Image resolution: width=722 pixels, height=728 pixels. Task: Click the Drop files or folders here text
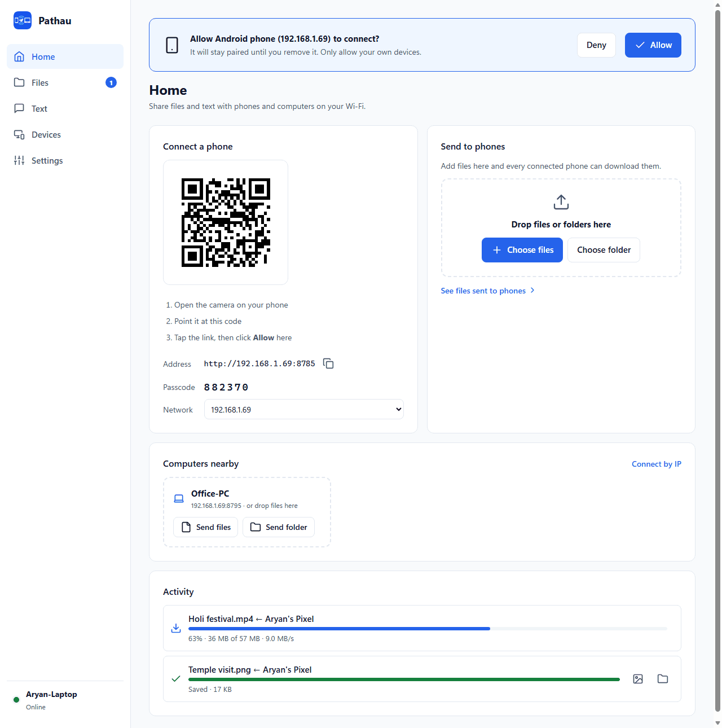tap(561, 225)
